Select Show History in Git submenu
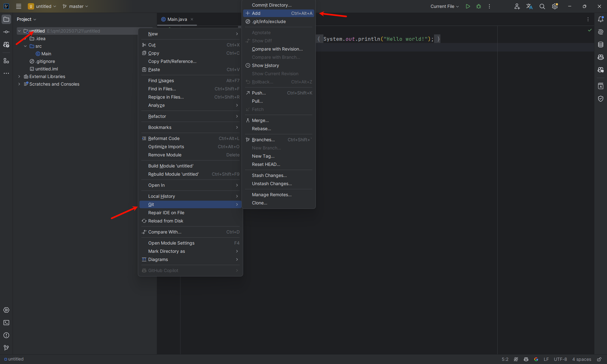 point(265,65)
